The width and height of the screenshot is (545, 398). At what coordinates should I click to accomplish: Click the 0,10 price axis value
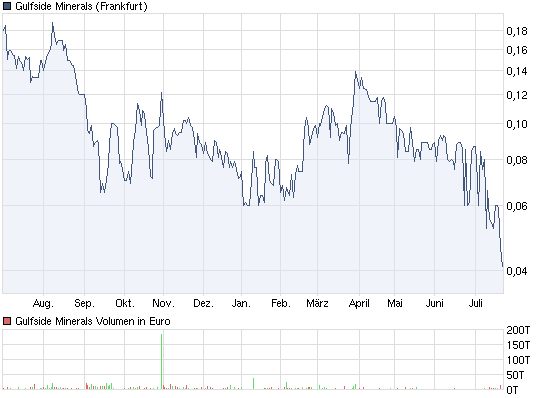click(x=517, y=124)
